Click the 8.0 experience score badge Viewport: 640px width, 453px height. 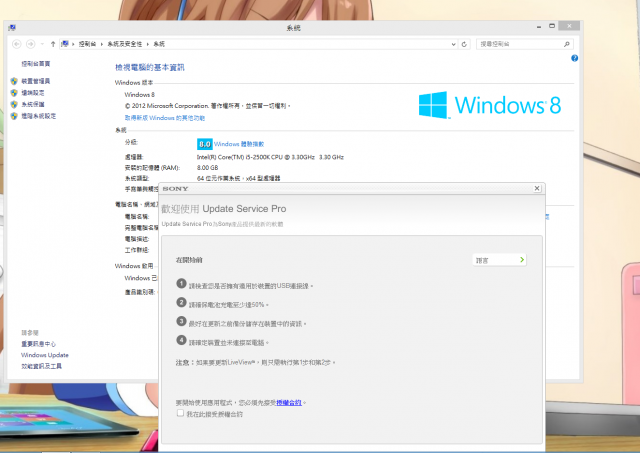(x=204, y=144)
